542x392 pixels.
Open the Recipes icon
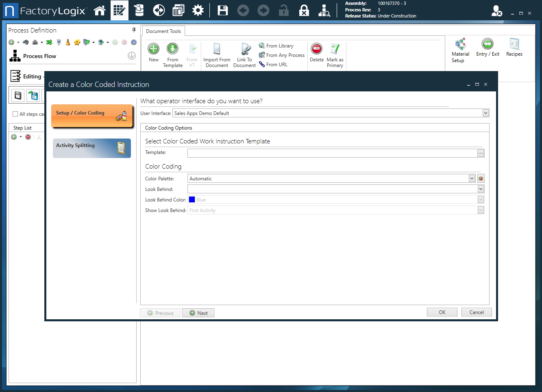tap(514, 44)
